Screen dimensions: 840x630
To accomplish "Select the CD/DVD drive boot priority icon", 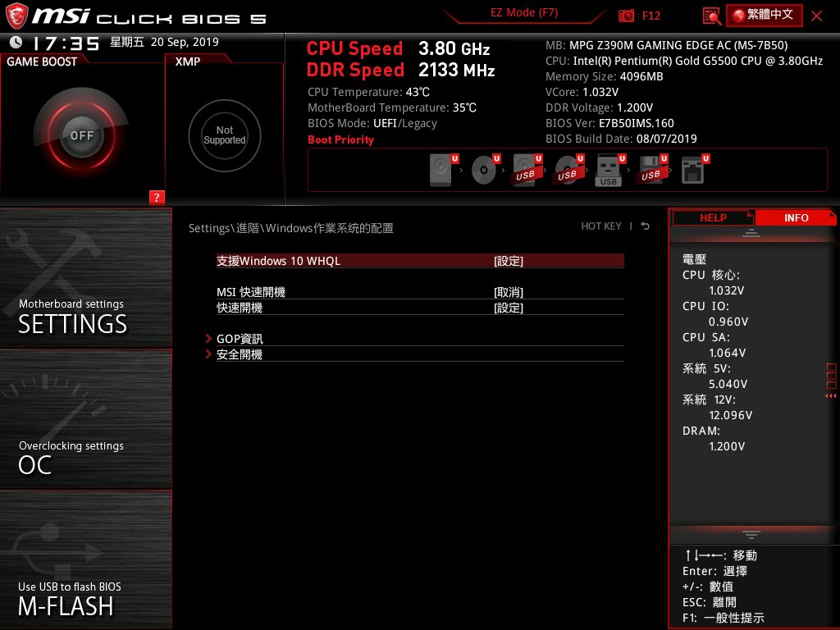I will (x=483, y=169).
